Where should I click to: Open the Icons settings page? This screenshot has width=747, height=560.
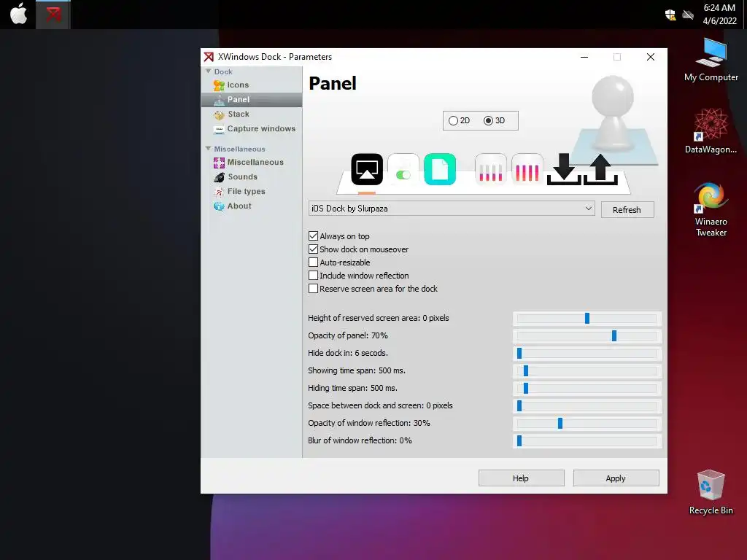pos(238,85)
